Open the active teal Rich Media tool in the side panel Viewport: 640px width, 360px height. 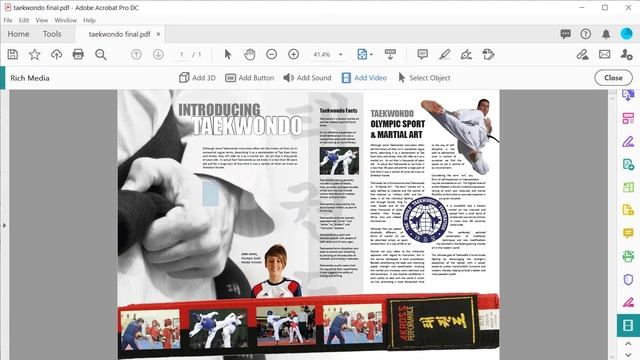628,325
